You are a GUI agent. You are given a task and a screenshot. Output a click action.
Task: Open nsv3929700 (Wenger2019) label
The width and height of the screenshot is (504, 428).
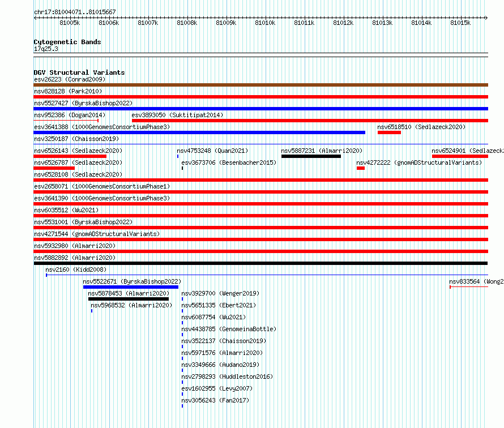pyautogui.click(x=220, y=293)
